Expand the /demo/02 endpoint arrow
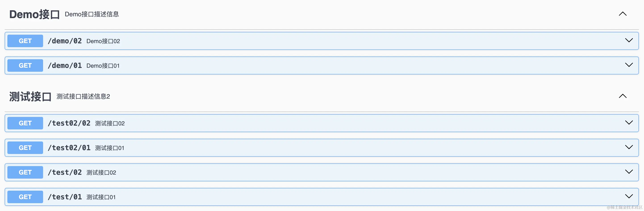Image resolution: width=644 pixels, height=211 pixels. [x=629, y=40]
